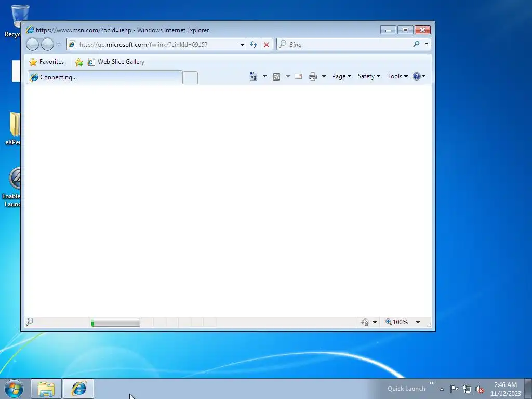The image size is (532, 399).
Task: Open the Windows Start button
Action: click(14, 389)
